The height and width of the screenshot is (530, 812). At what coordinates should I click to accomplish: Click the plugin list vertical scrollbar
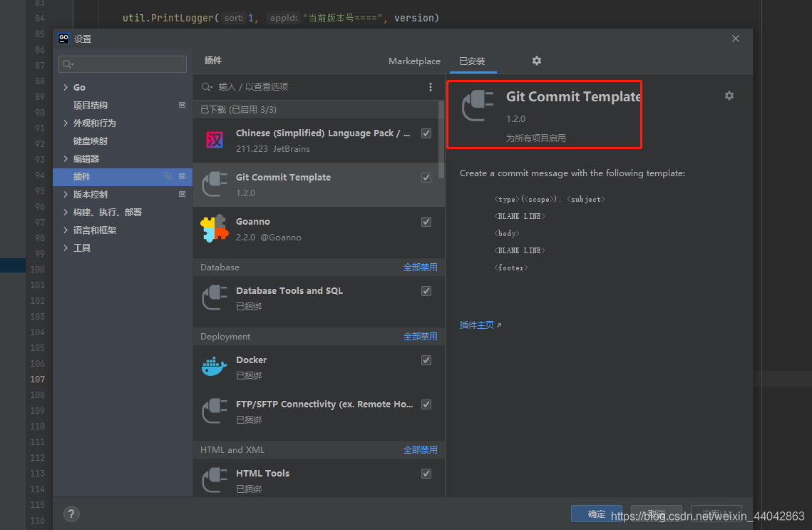click(x=441, y=140)
